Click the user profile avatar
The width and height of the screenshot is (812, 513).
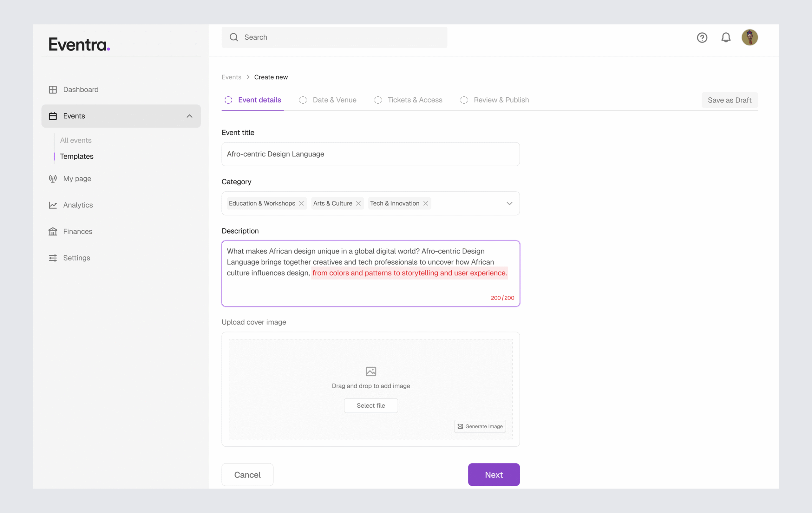click(x=749, y=37)
